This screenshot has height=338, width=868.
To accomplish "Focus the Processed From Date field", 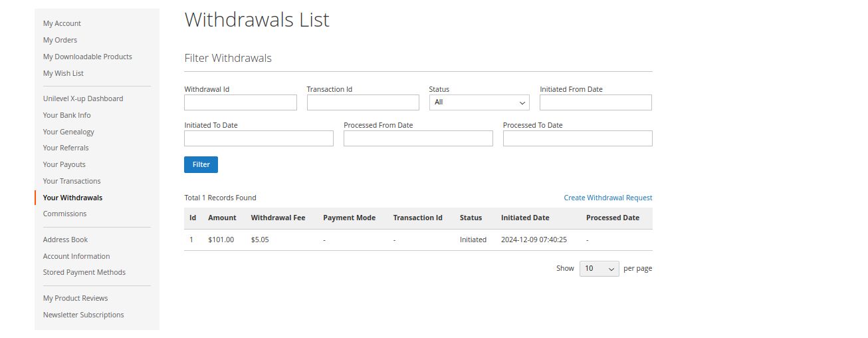I will (x=418, y=138).
